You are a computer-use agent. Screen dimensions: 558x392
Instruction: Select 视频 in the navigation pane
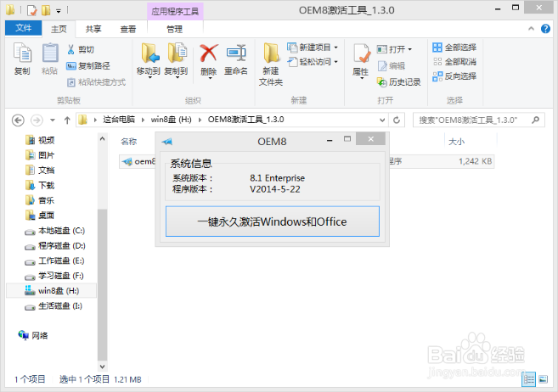click(40, 140)
